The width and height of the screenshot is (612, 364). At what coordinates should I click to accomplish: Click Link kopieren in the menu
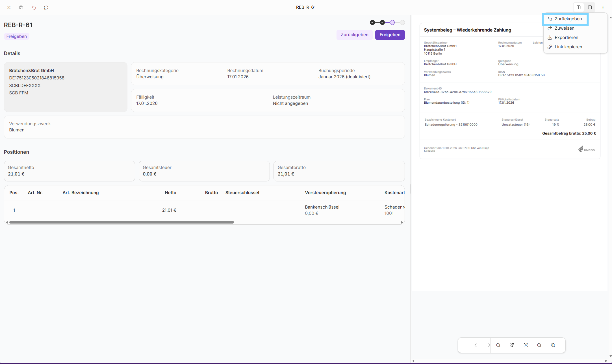pyautogui.click(x=568, y=47)
